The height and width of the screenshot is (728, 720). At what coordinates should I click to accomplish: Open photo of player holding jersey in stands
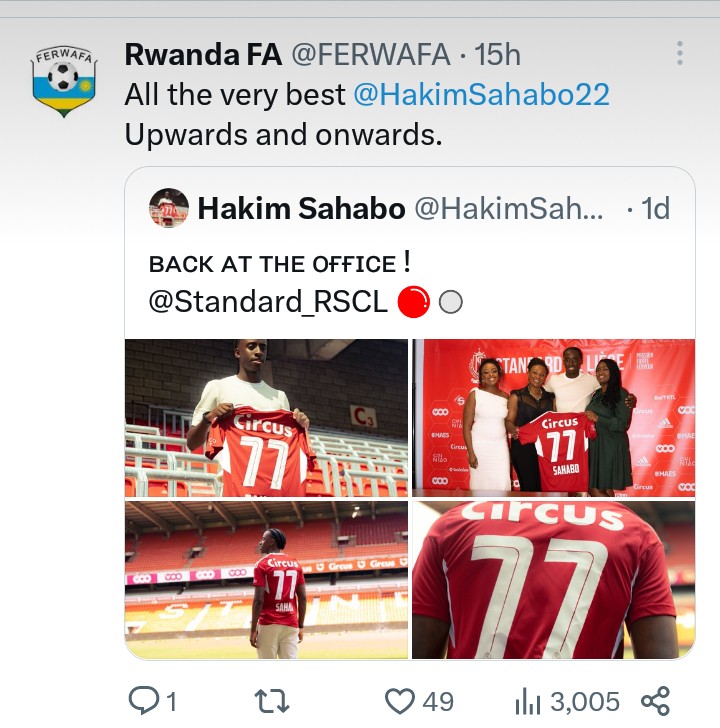click(266, 418)
